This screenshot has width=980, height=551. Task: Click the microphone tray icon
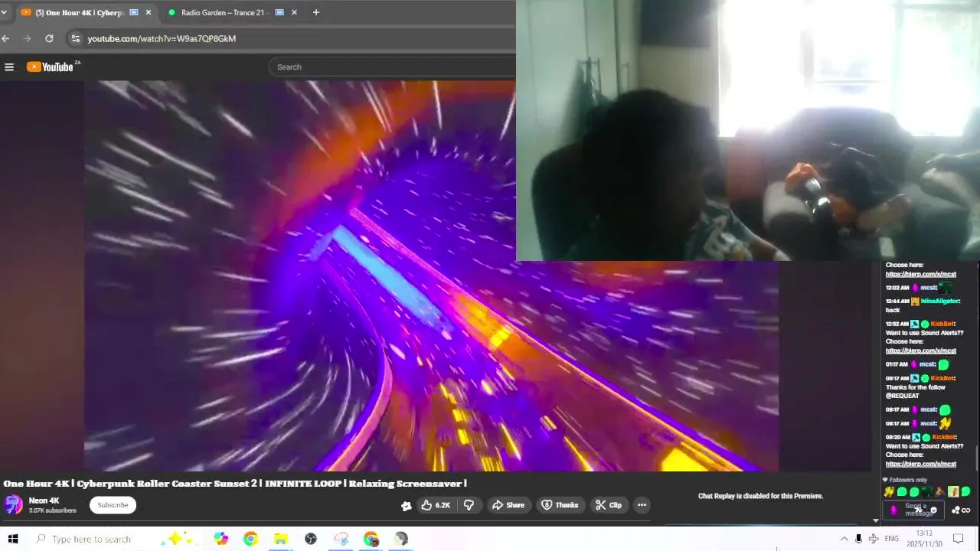[x=858, y=539]
